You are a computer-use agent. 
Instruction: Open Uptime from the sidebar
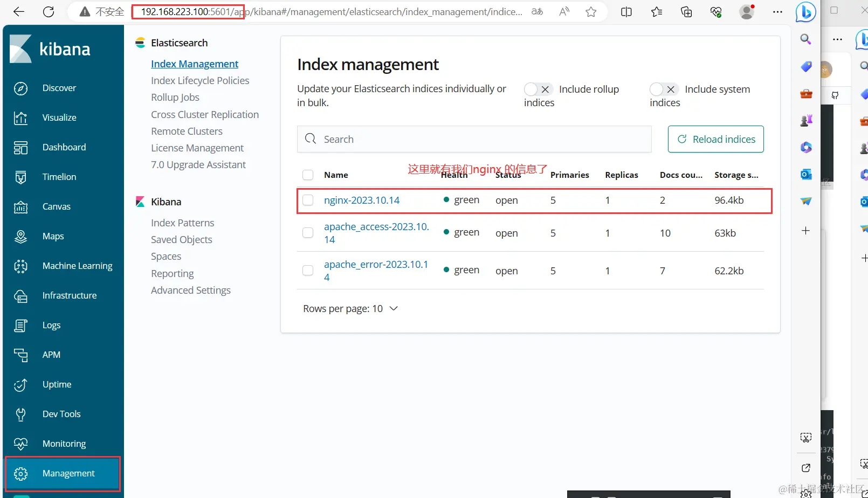pyautogui.click(x=57, y=384)
